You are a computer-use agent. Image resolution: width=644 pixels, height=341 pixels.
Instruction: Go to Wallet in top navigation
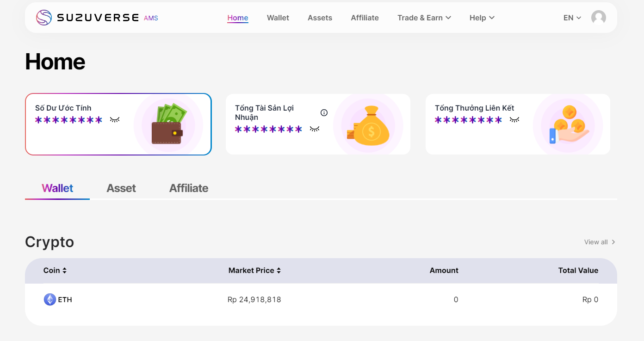click(278, 18)
